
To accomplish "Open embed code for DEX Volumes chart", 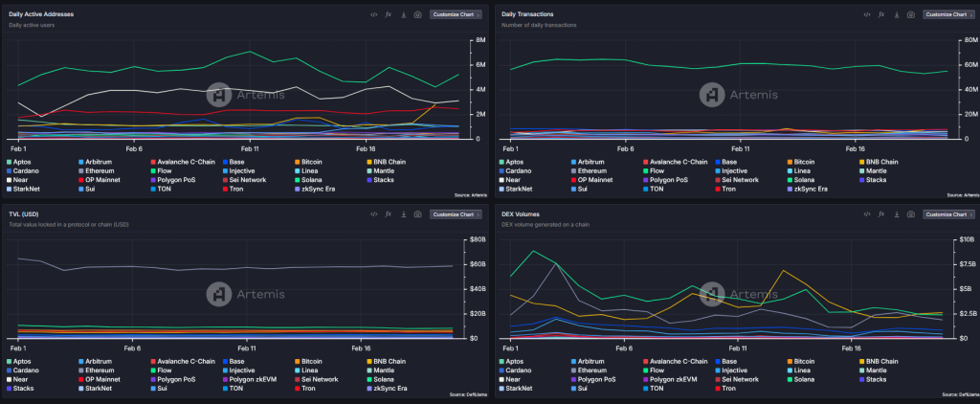I will [867, 213].
